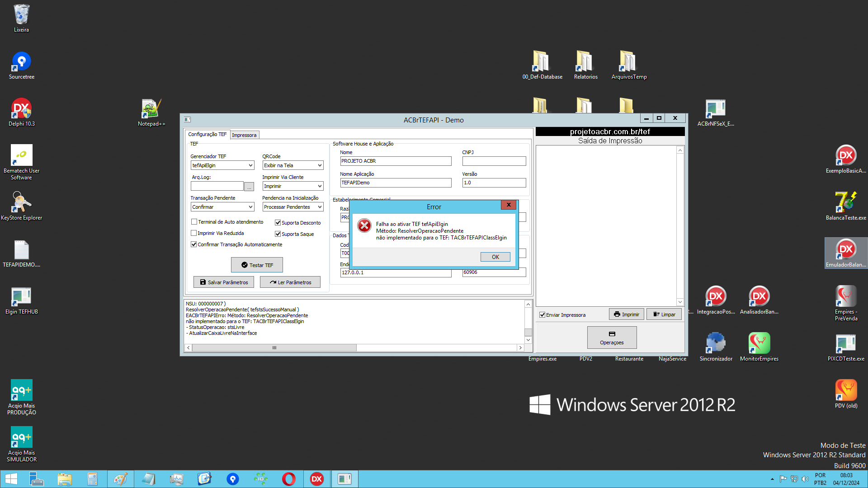The height and width of the screenshot is (488, 868).
Task: Click the Versão input field
Action: 494,183
